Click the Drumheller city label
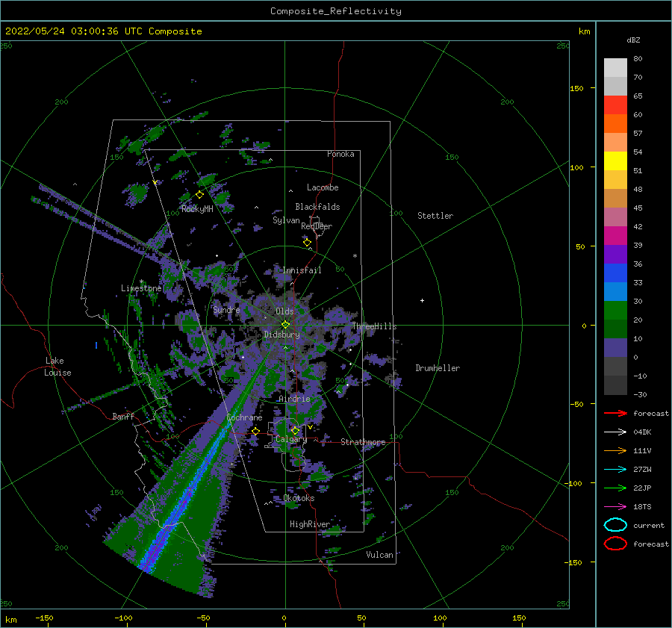672x628 pixels. click(x=438, y=368)
